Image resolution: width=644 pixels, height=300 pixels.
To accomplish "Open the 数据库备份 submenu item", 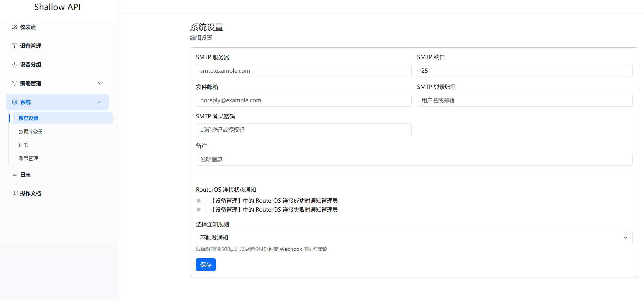I will point(31,131).
